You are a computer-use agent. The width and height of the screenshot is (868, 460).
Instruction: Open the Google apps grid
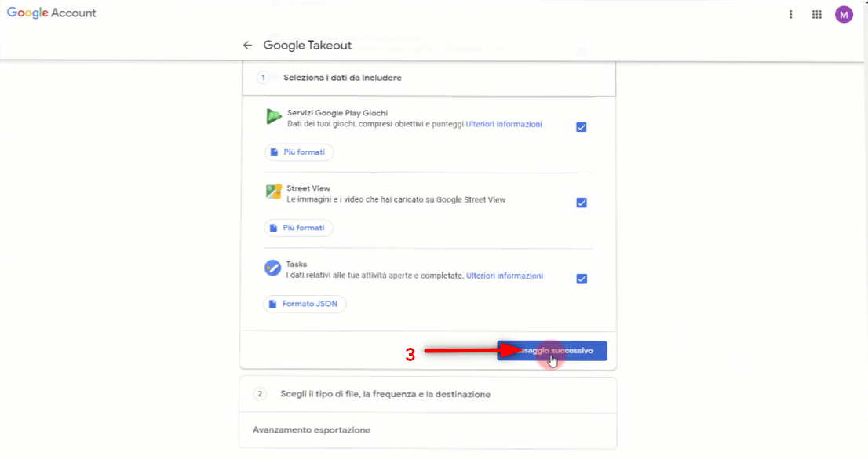pyautogui.click(x=816, y=15)
